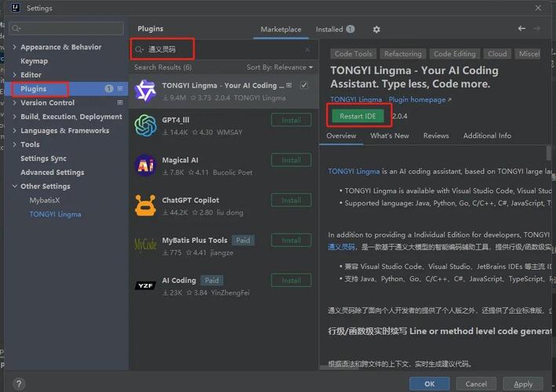
Task: Click the 通义灵码 link in description
Action: coord(341,247)
